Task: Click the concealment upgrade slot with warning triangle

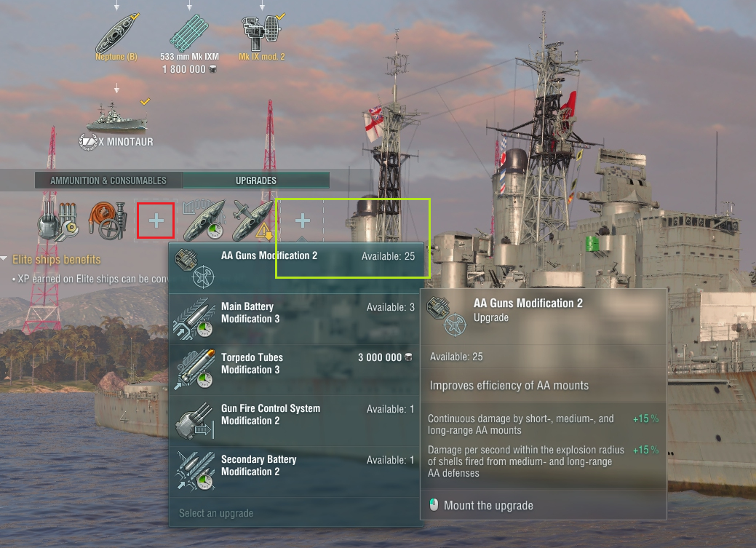Action: point(252,221)
